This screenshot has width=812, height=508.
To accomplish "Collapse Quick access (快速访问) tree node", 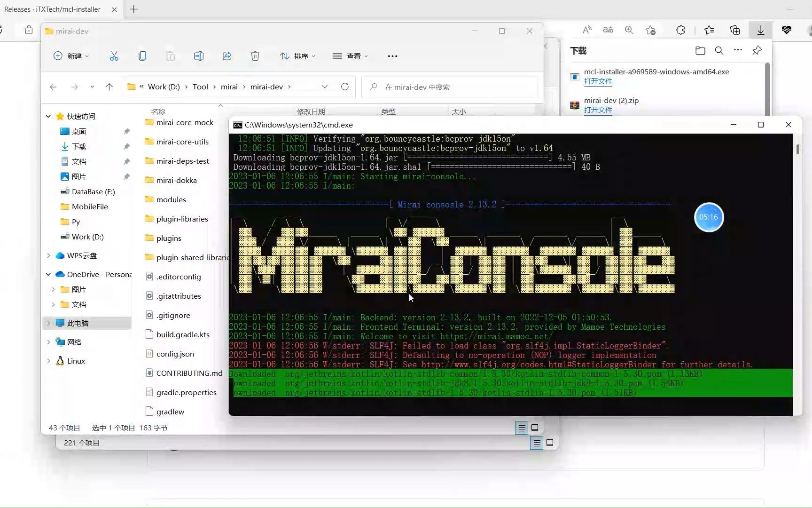I will tap(48, 116).
